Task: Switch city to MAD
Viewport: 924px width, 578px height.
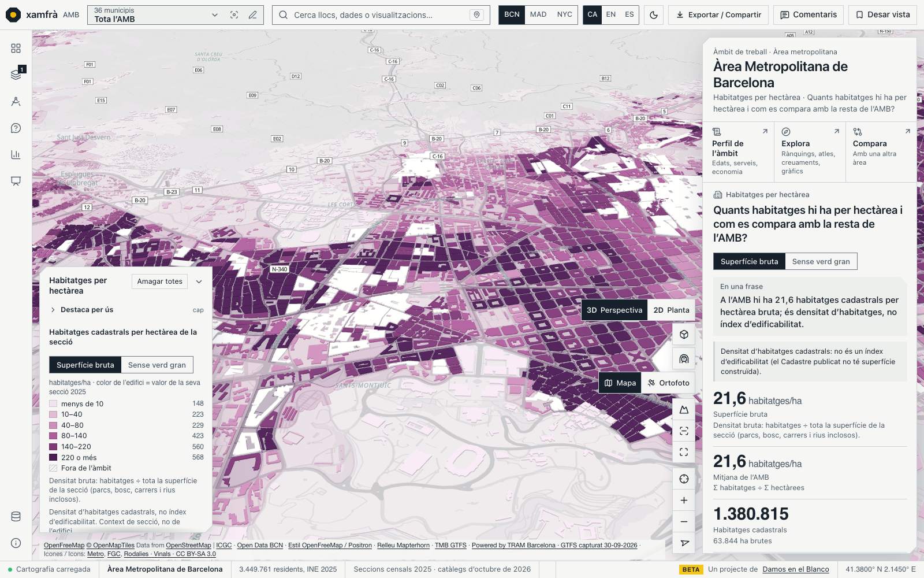Action: pos(538,15)
